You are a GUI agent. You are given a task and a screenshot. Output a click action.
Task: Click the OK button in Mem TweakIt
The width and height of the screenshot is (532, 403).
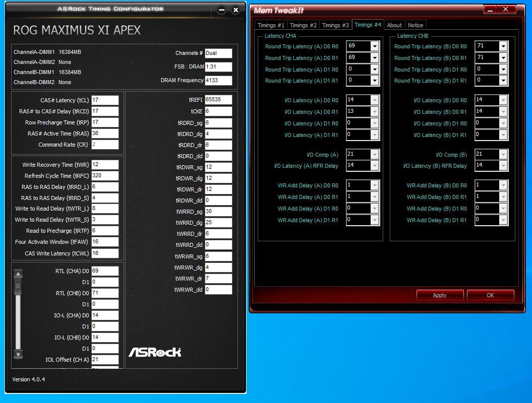[490, 295]
